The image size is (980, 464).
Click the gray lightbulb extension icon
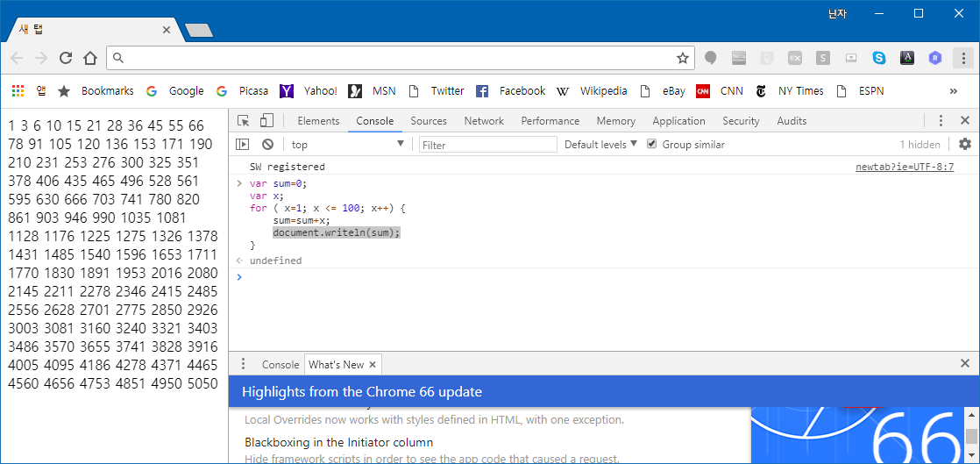click(767, 58)
